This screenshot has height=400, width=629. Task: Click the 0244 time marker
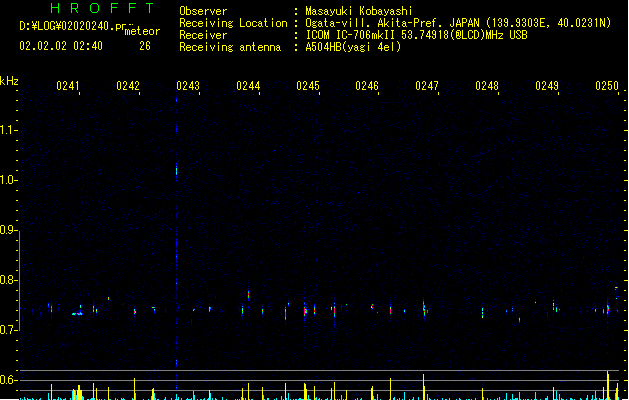pyautogui.click(x=248, y=86)
